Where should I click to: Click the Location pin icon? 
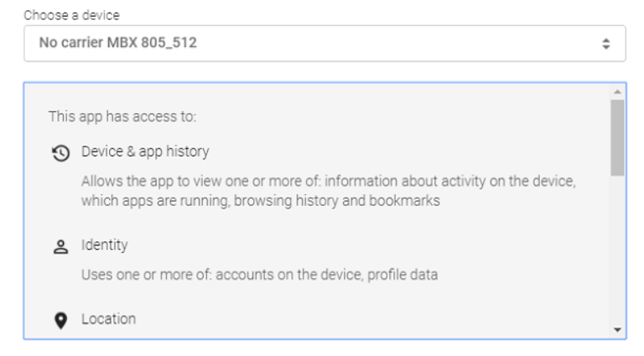[60, 322]
